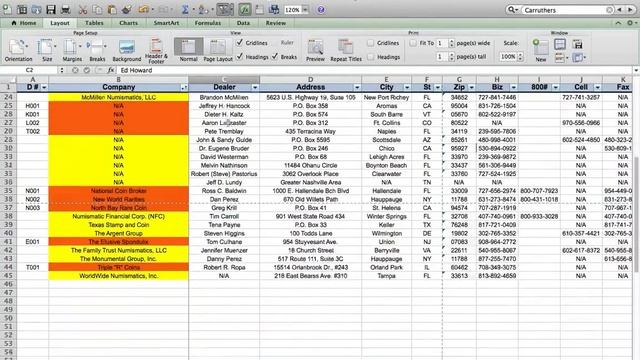Open the Zip column filter dropdown
This screenshot has width=640, height=360.
point(471,87)
